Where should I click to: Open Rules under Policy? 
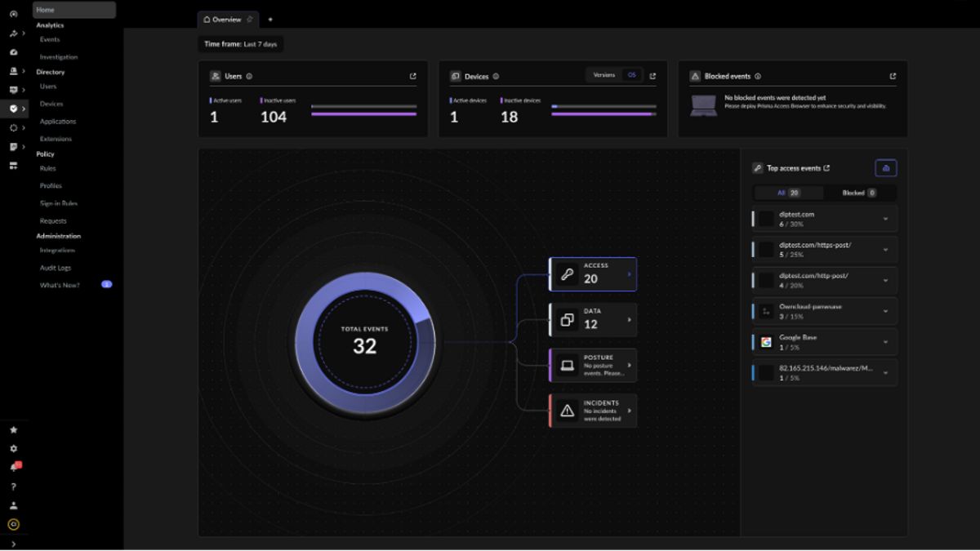(x=47, y=168)
